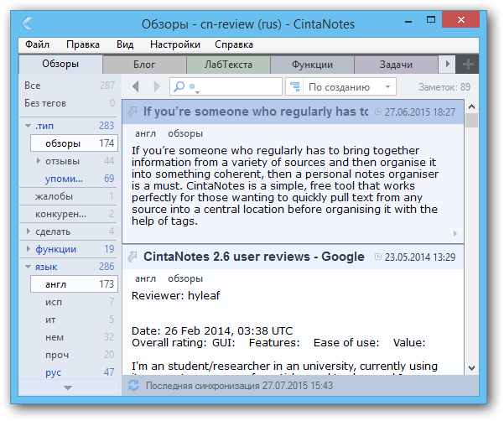Open the Вид menu
The image size is (504, 421).
(x=125, y=44)
